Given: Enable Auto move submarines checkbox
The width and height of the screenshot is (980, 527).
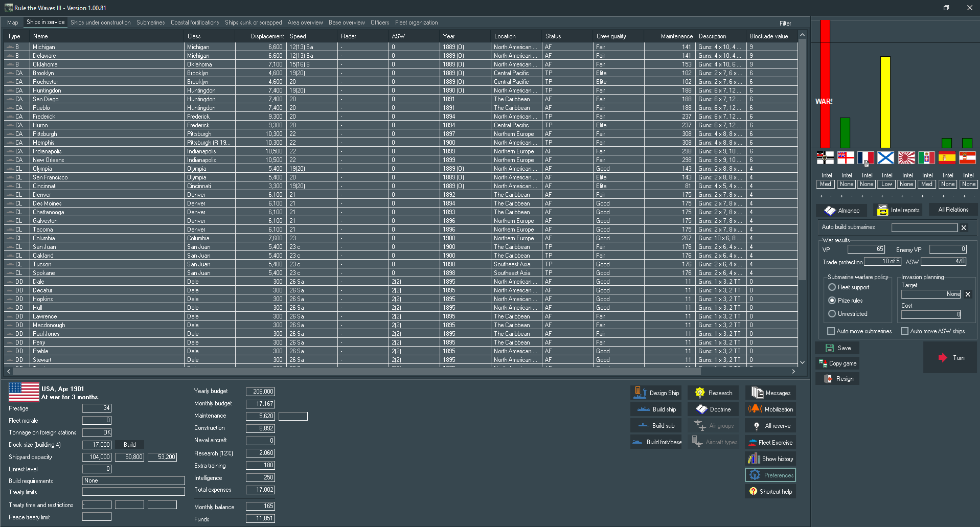Looking at the screenshot, I should click(x=831, y=331).
